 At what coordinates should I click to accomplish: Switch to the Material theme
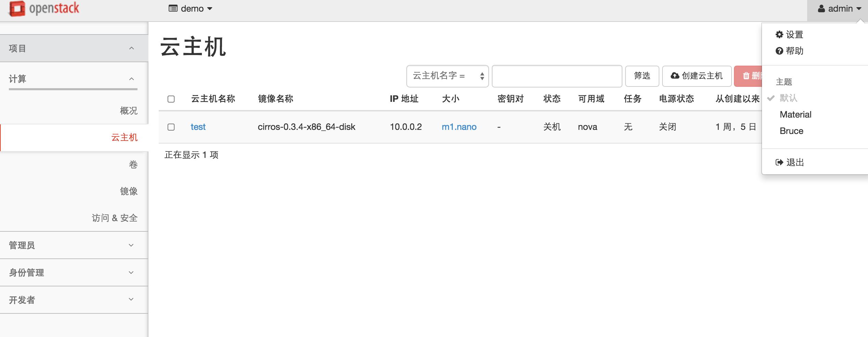795,114
